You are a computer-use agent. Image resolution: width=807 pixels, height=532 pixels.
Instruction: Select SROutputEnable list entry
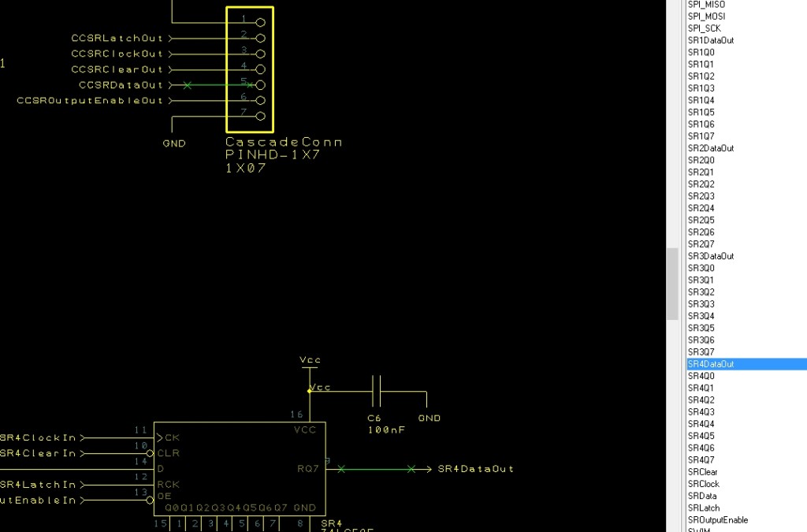pos(717,520)
